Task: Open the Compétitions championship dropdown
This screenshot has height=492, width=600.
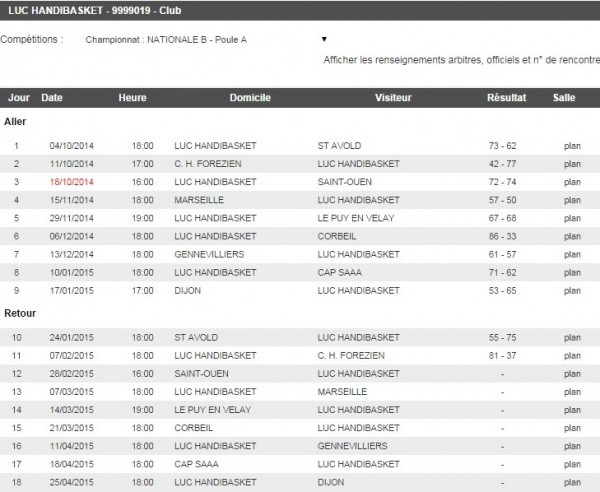Action: [x=200, y=40]
